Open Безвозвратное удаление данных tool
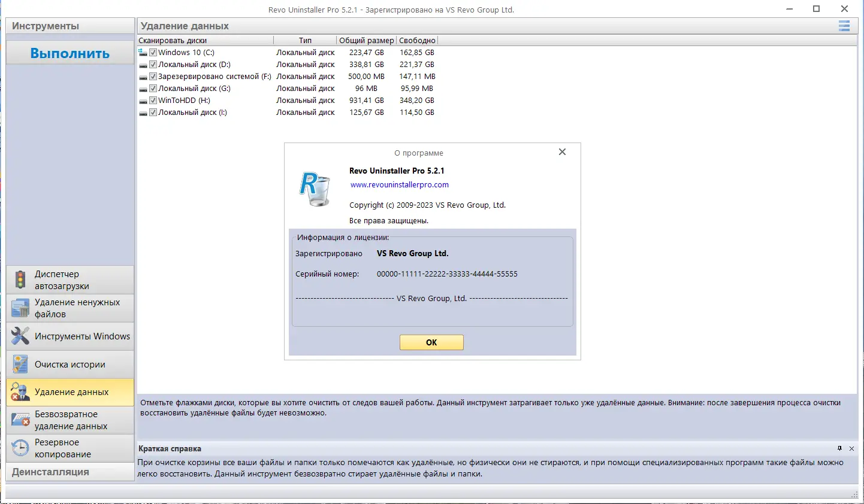The height and width of the screenshot is (504, 864). 70,420
